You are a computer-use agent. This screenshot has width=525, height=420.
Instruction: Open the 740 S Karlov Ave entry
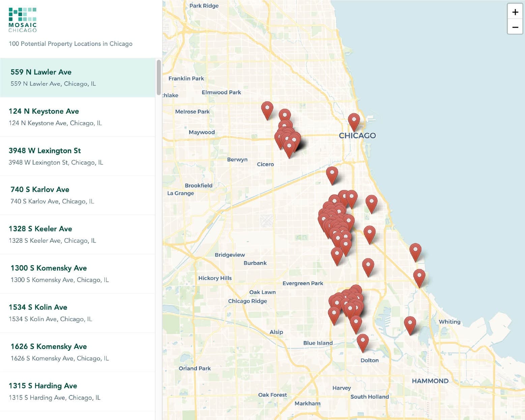pyautogui.click(x=78, y=195)
